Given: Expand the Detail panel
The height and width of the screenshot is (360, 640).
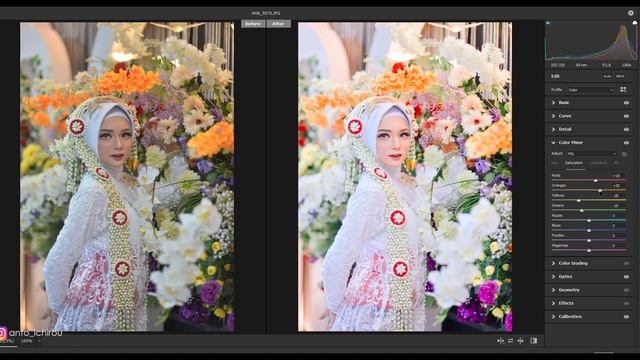Looking at the screenshot, I should (x=553, y=129).
